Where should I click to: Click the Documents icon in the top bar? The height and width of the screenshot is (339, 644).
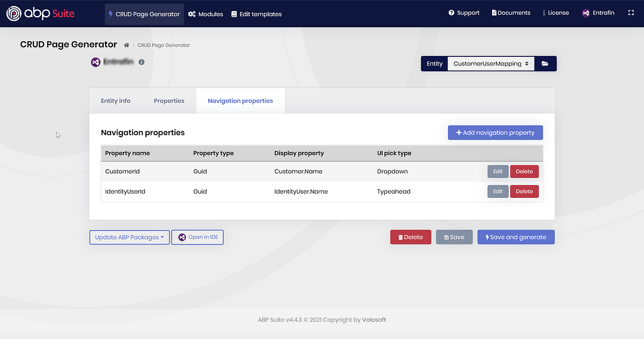(495, 12)
